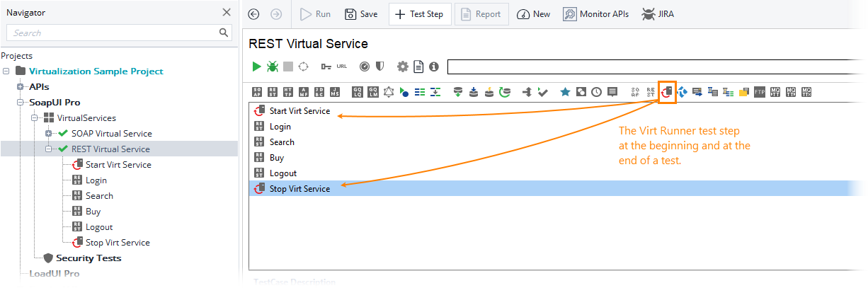Click the data source loop refresh icon
The width and height of the screenshot is (868, 288).
[505, 91]
